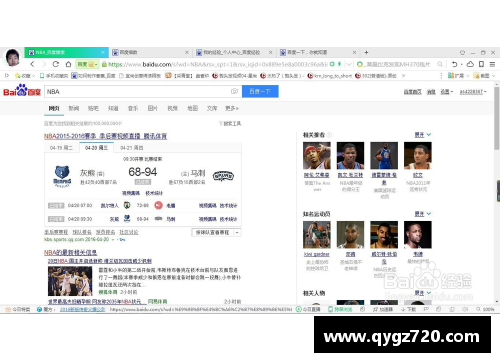500x362 pixels.
Task: Open the 更多» search category menu
Action: tap(232, 108)
